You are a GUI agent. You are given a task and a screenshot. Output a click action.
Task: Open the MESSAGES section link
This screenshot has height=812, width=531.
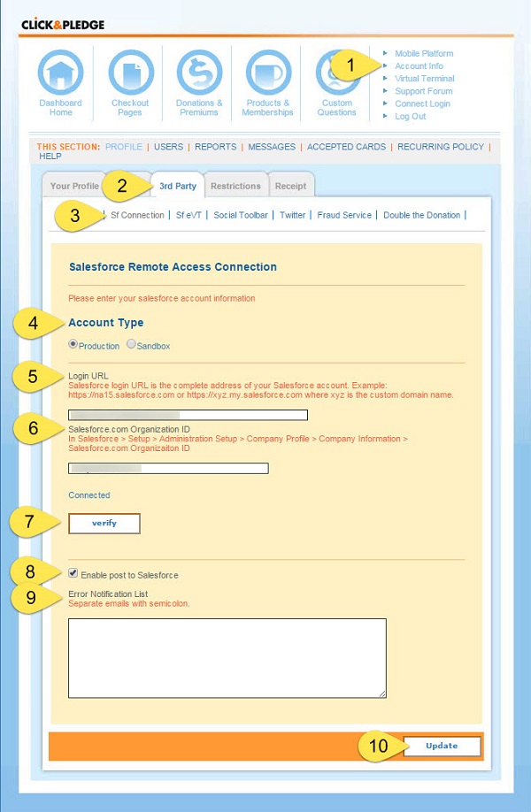pyautogui.click(x=272, y=147)
